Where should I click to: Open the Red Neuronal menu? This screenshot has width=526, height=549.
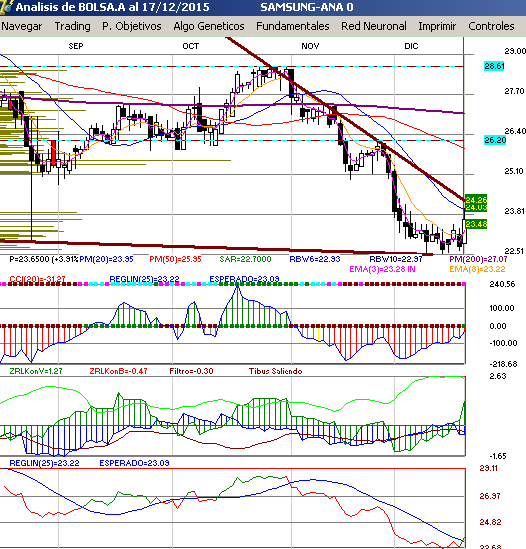click(x=374, y=26)
